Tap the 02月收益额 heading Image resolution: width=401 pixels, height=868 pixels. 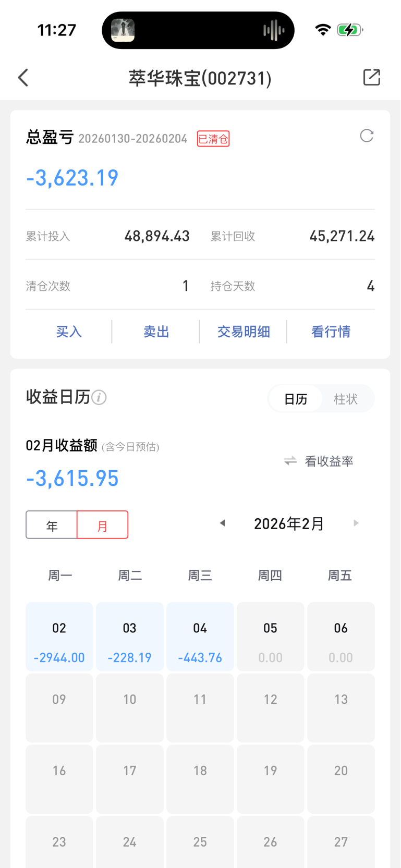pyautogui.click(x=62, y=446)
